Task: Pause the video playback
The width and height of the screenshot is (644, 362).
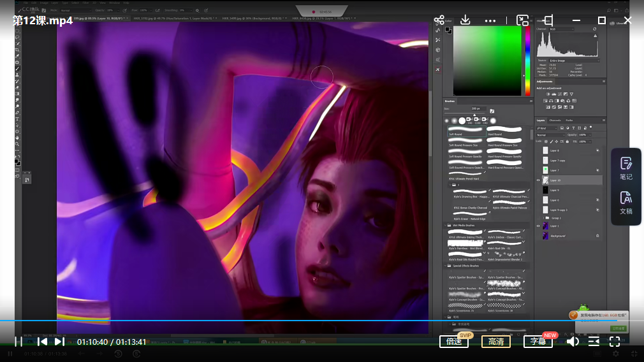Action: (x=18, y=342)
